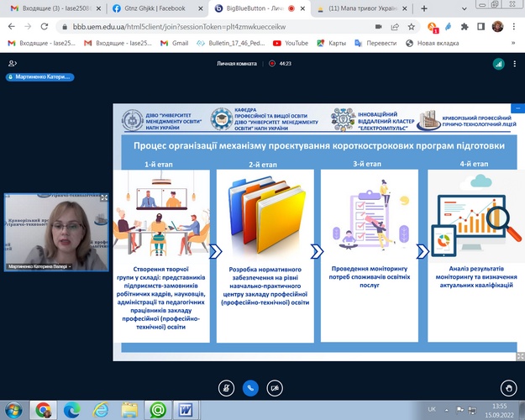Reload the current page
The image size is (525, 420).
click(x=43, y=25)
